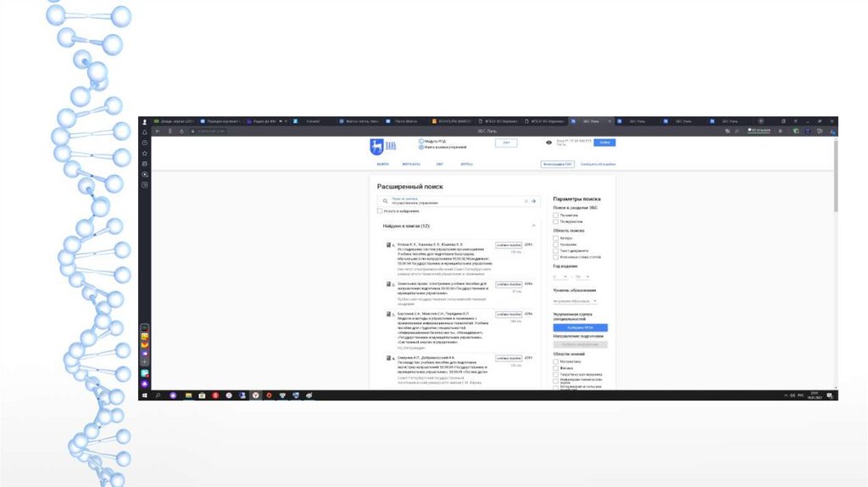Click the eye icon for visually impaired mode
This screenshot has width=868, height=487.
[548, 143]
